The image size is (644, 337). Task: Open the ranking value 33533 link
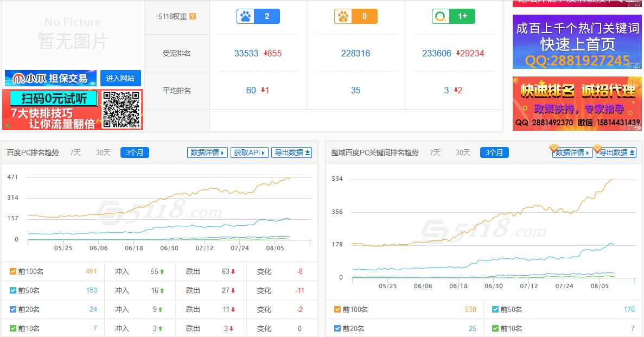point(246,53)
